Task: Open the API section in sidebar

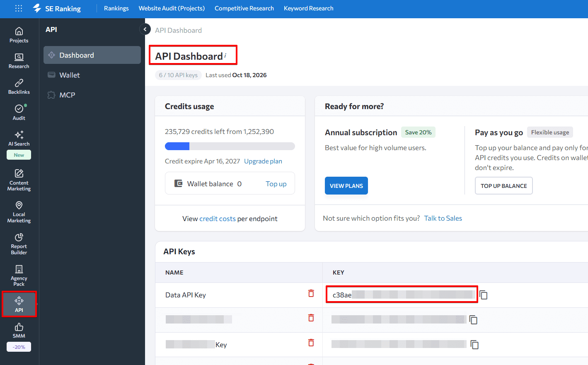Action: point(19,304)
